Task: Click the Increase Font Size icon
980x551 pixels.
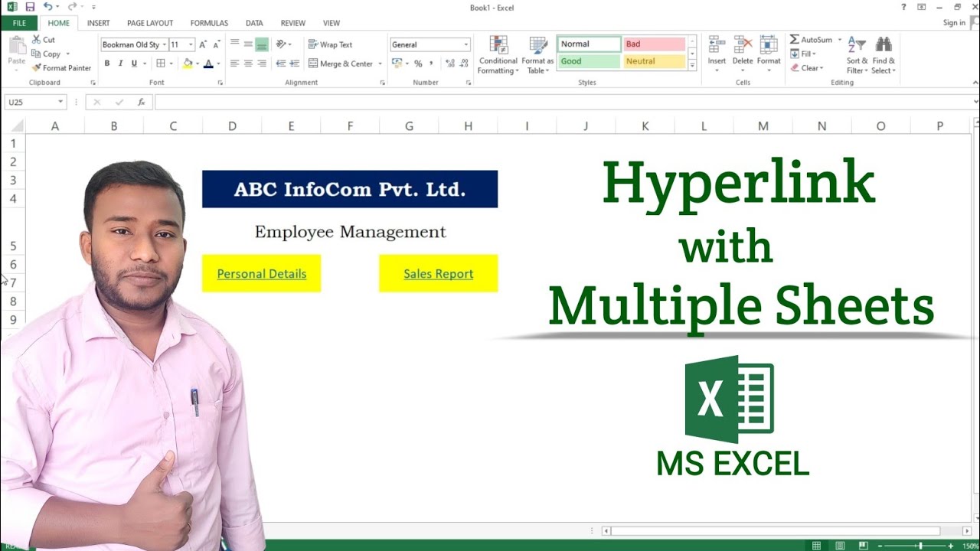Action: (x=203, y=44)
